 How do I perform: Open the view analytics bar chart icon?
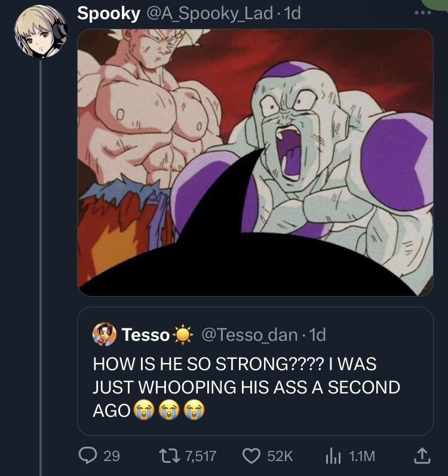(333, 456)
